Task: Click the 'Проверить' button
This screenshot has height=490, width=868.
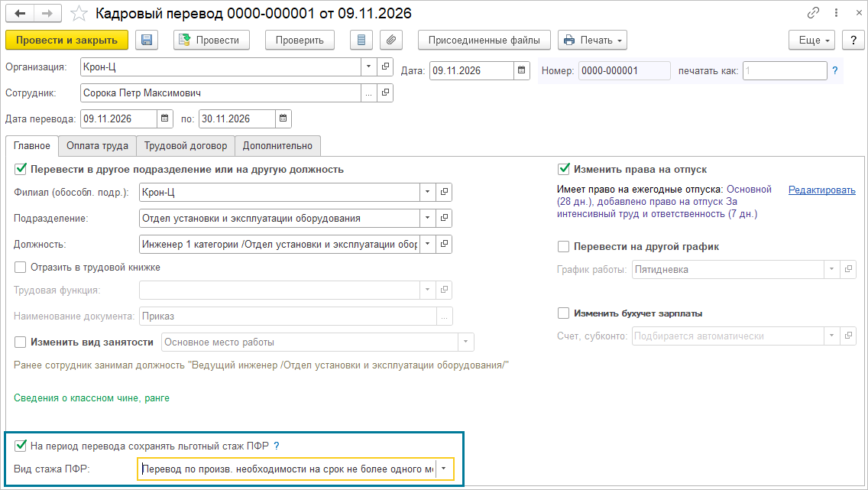Action: coord(300,40)
